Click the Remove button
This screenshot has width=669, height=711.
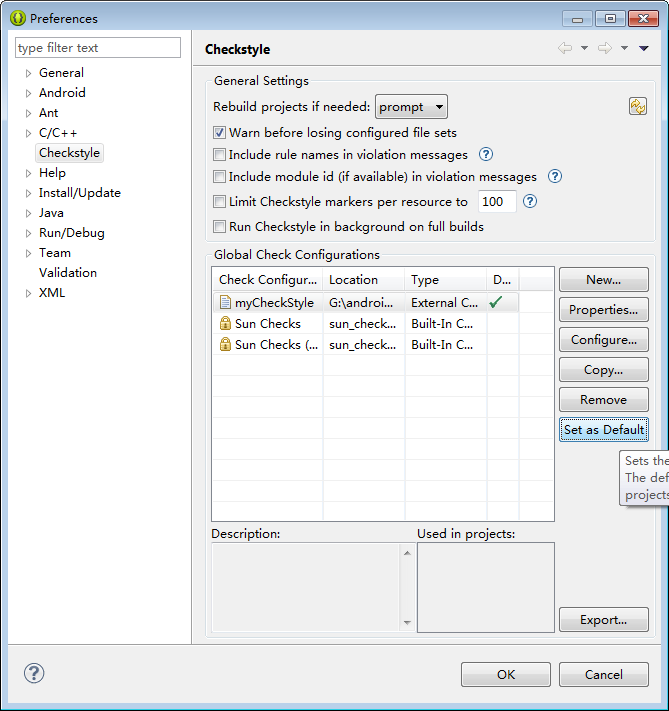point(604,399)
